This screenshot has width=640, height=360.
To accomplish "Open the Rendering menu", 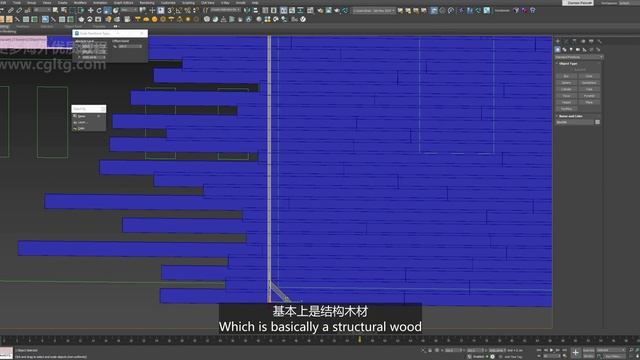I will coord(147,3).
